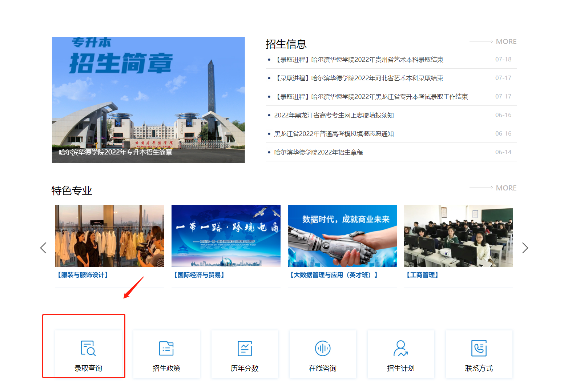The height and width of the screenshot is (386, 588).
Task: Click the 历年分数 past scores icon
Action: (245, 348)
